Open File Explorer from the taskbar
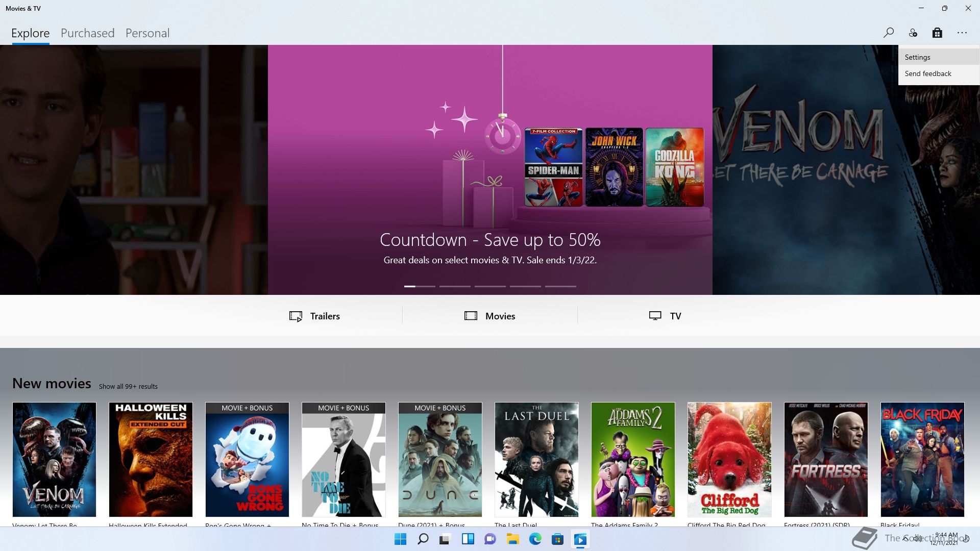 [x=512, y=539]
